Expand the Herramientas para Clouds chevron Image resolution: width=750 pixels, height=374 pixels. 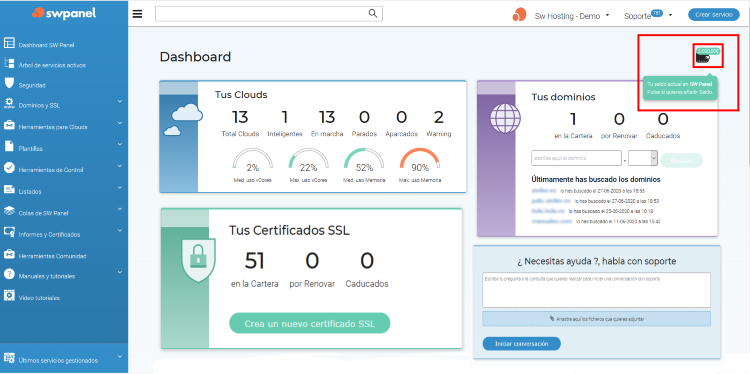coord(120,123)
